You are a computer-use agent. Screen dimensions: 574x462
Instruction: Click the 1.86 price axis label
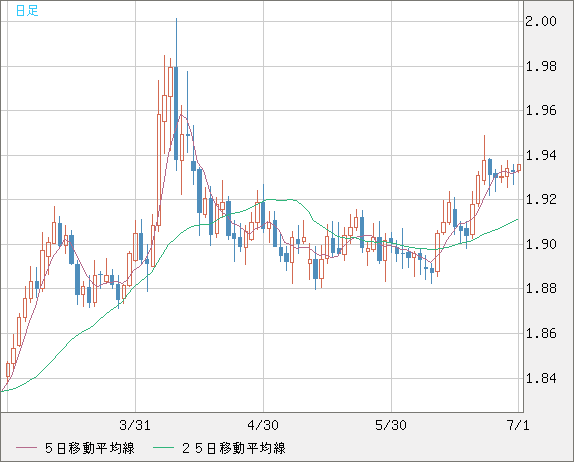click(x=541, y=334)
